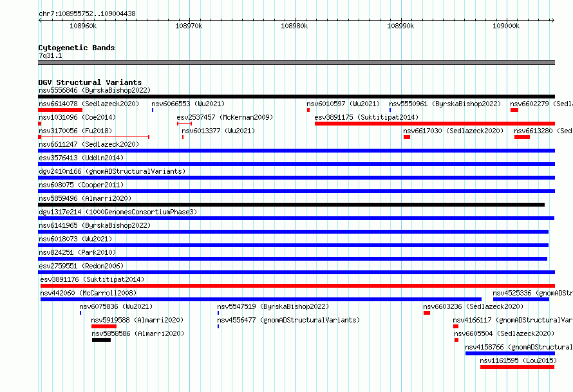Click the red esv3891175 variant bar

tap(435, 124)
